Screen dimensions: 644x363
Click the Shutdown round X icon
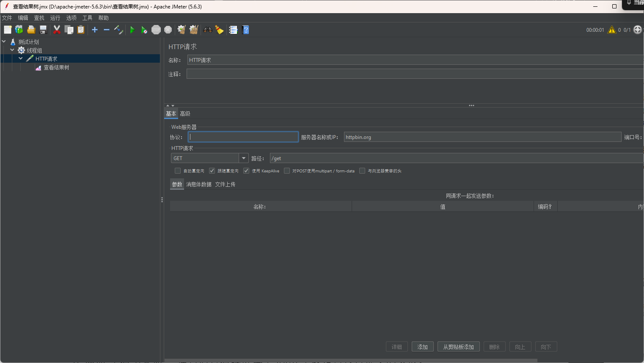168,30
